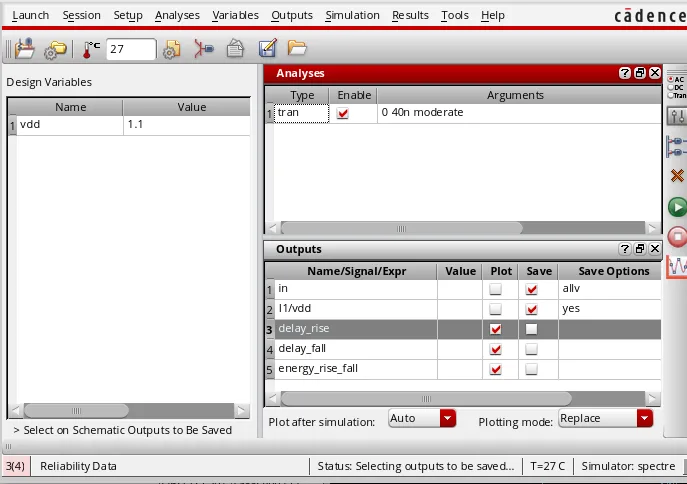Screen dimensions: 687x484
Task: Open the Outputs menu
Action: tap(291, 15)
